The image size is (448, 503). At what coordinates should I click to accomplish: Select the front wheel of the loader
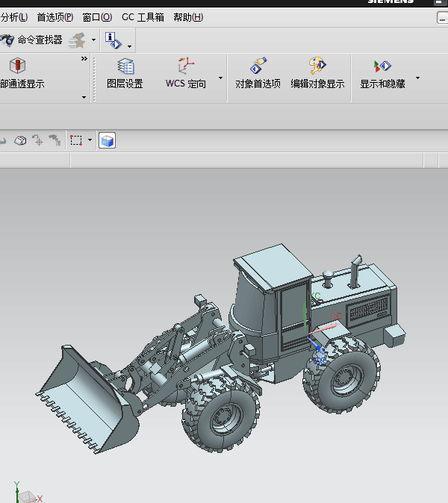[x=222, y=416]
